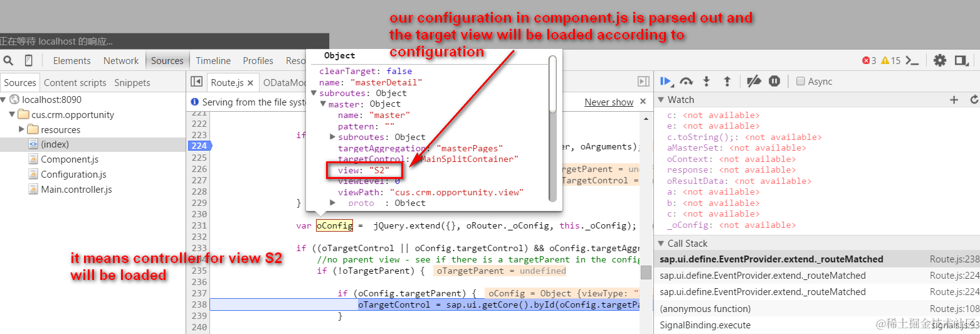This screenshot has height=334, width=980.
Task: Change dock side icon
Action: (961, 60)
